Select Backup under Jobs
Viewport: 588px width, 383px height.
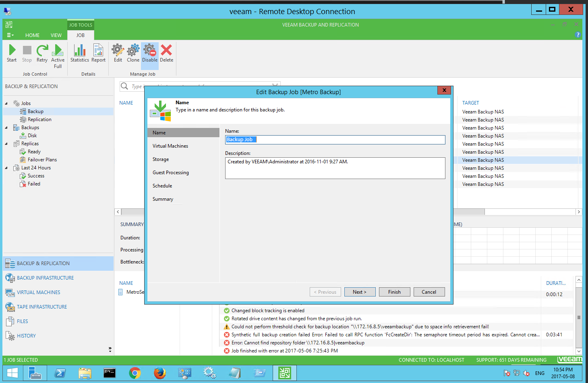[x=35, y=111]
